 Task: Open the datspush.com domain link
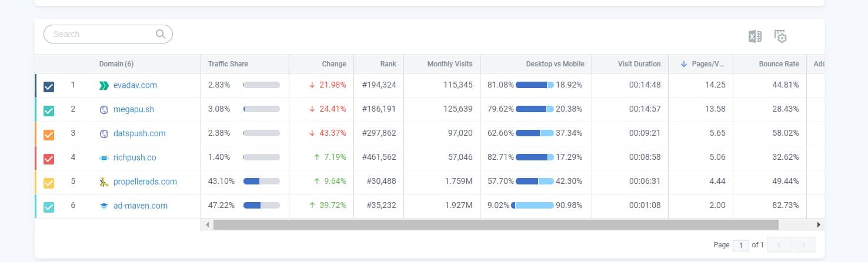click(139, 133)
